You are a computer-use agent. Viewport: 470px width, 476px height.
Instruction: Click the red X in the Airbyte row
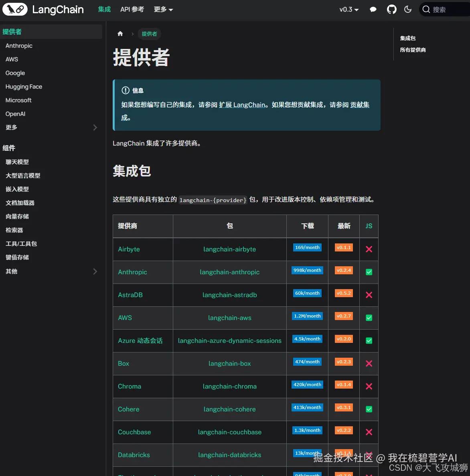point(369,249)
